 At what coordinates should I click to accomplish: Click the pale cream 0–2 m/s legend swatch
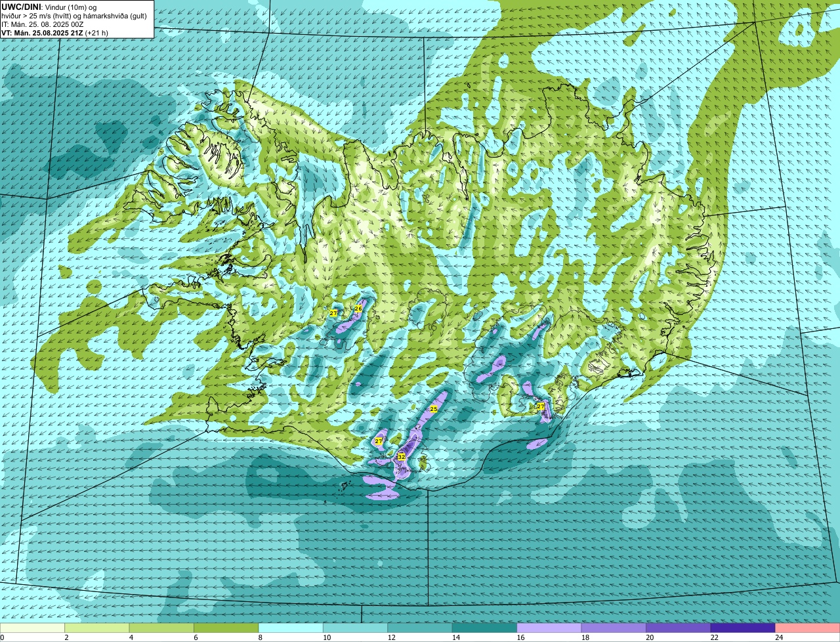tap(32, 628)
